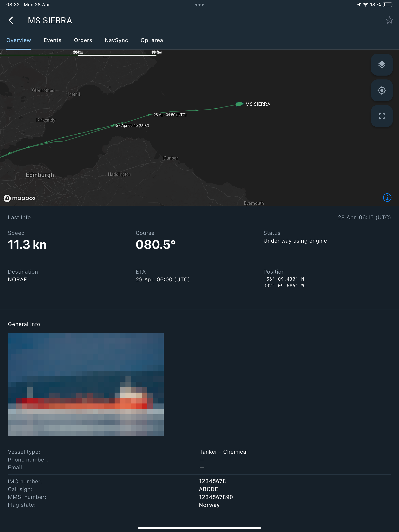The width and height of the screenshot is (399, 532).
Task: Tap status Under way using engine
Action: point(295,241)
